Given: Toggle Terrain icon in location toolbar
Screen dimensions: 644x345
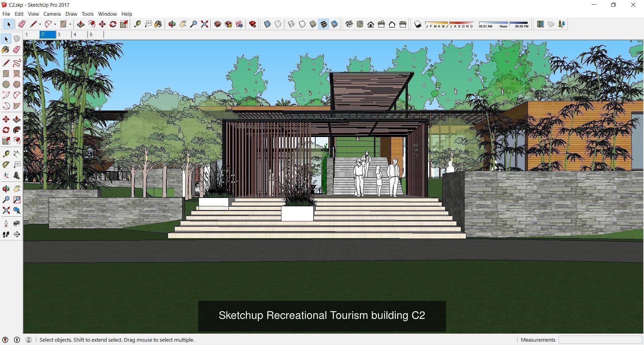Looking at the screenshot, I should click(551, 24).
